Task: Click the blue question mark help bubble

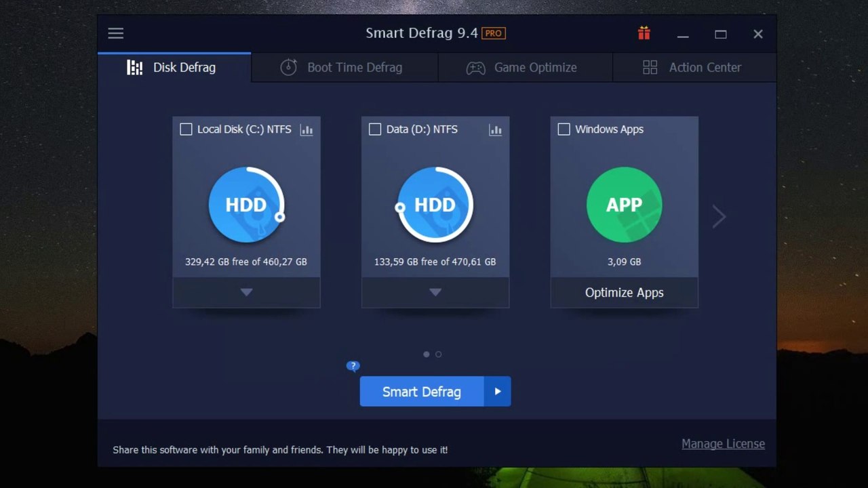Action: tap(353, 366)
